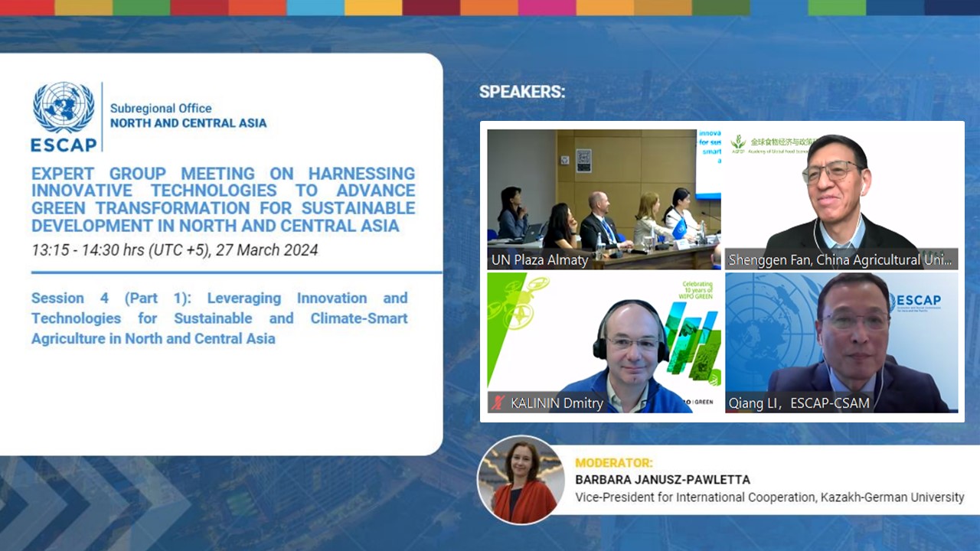Click the name "BARBARA JANUSZ-PAWLETTA"

pos(663,480)
